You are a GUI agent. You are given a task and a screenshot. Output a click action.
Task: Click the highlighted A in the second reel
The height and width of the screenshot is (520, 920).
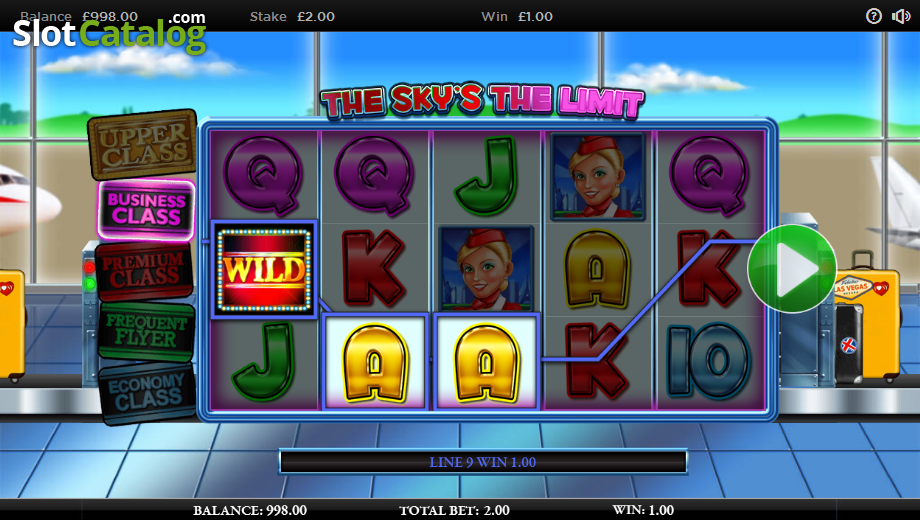(x=374, y=362)
